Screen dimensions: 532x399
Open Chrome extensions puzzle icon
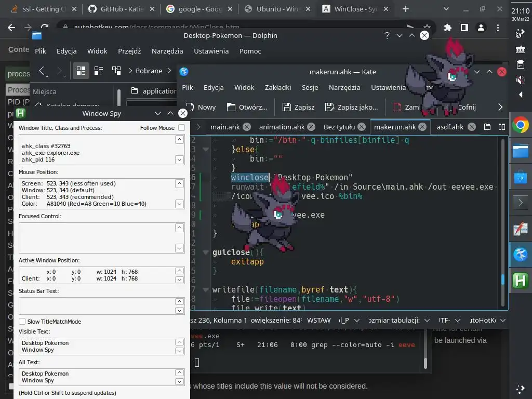tap(448, 28)
